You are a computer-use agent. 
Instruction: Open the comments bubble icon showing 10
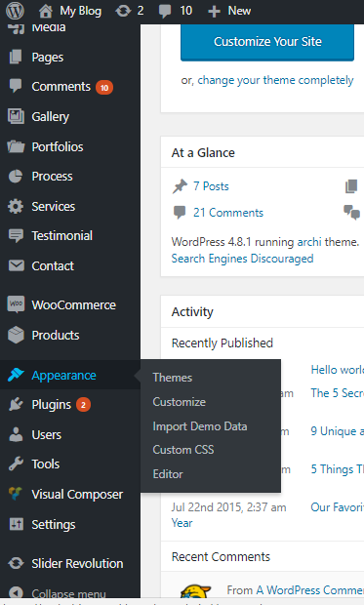[x=165, y=11]
